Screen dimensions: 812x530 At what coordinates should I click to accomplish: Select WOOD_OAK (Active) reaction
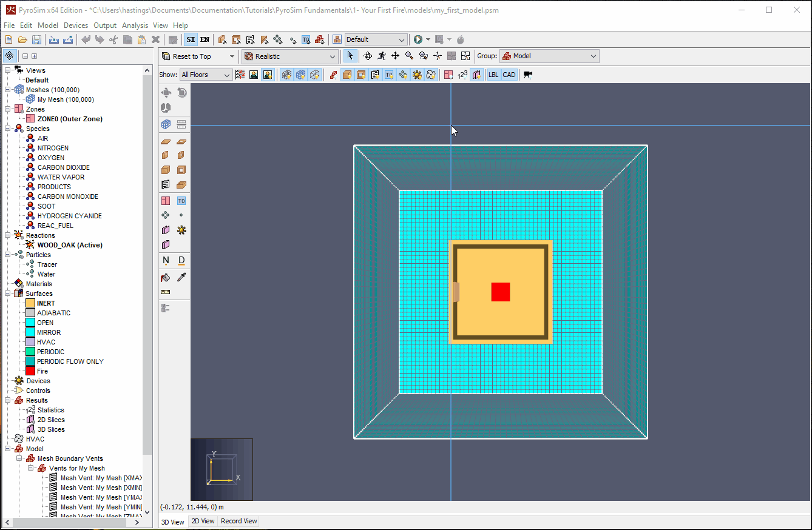click(x=70, y=245)
